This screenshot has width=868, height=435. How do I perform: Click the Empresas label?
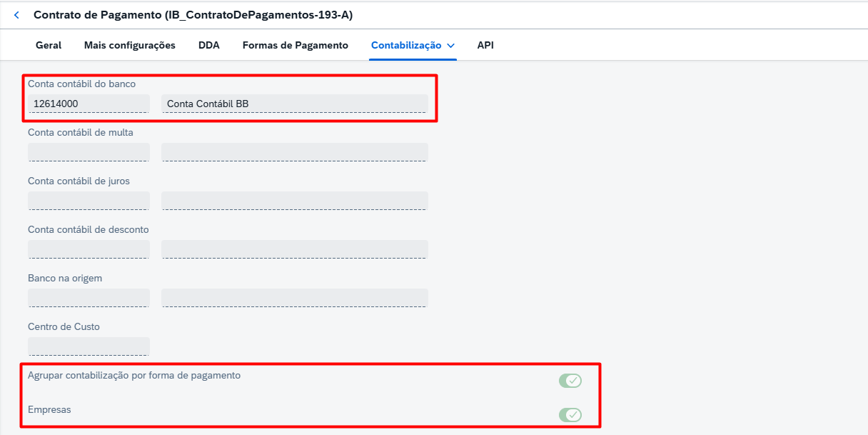[49, 410]
